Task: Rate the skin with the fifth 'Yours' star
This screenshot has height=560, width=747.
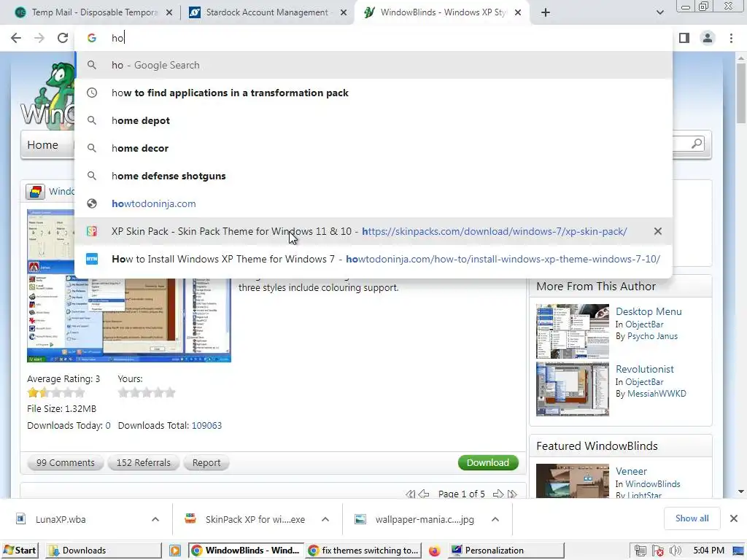Action: pyautogui.click(x=170, y=393)
